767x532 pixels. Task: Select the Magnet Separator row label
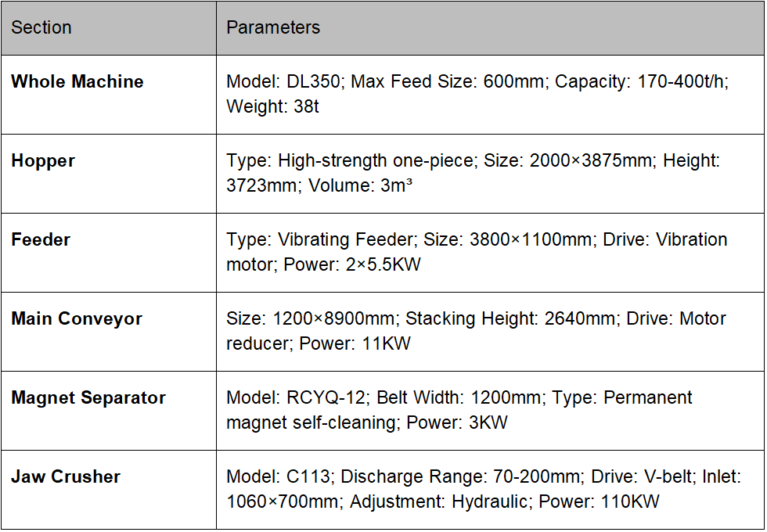[88, 398]
